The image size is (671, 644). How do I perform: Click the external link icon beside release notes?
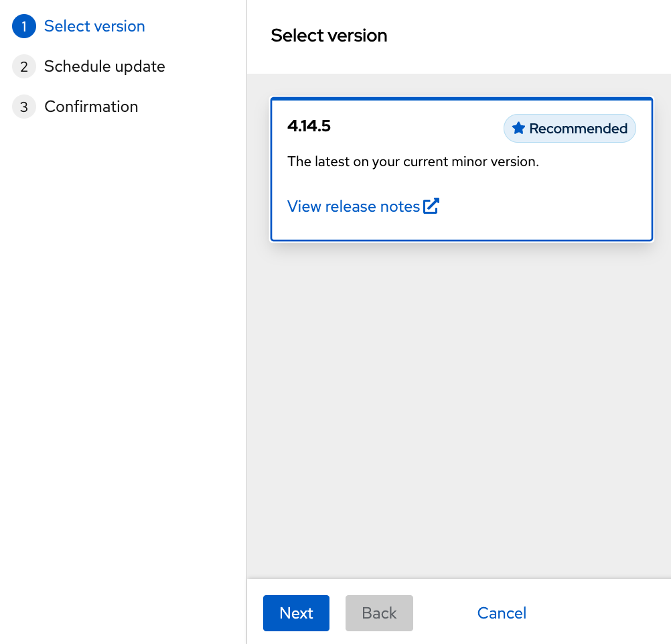pyautogui.click(x=431, y=206)
